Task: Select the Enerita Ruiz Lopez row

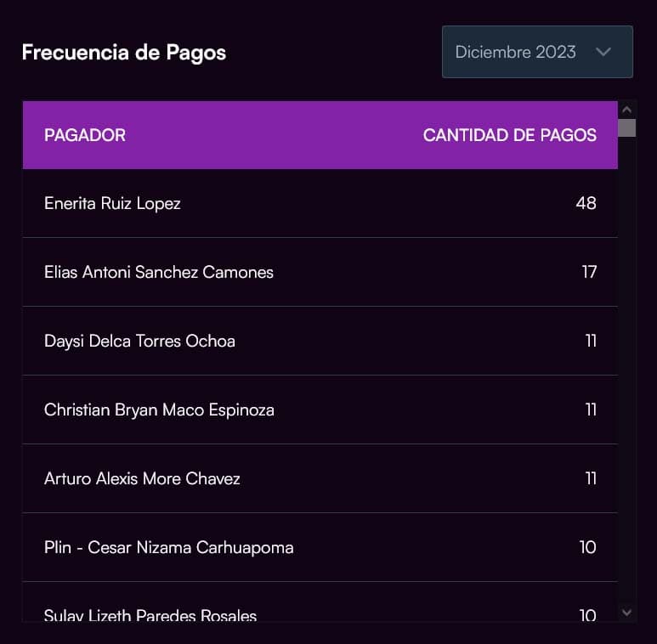Action: [x=112, y=203]
